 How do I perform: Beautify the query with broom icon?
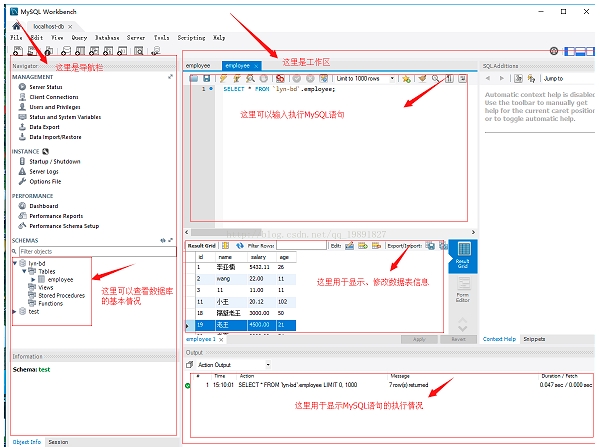click(422, 78)
